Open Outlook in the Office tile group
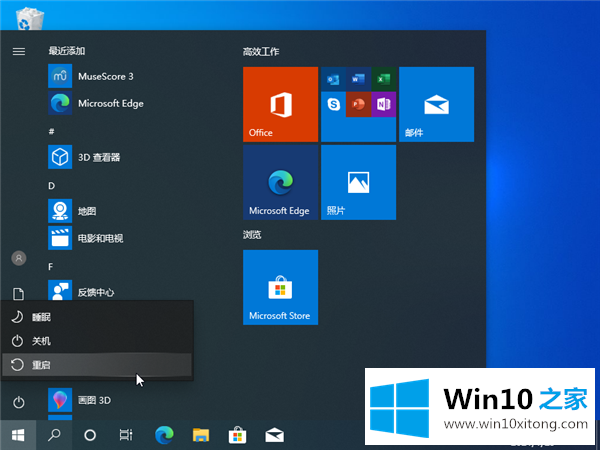Screen dimensions: 600x450 pyautogui.click(x=333, y=79)
